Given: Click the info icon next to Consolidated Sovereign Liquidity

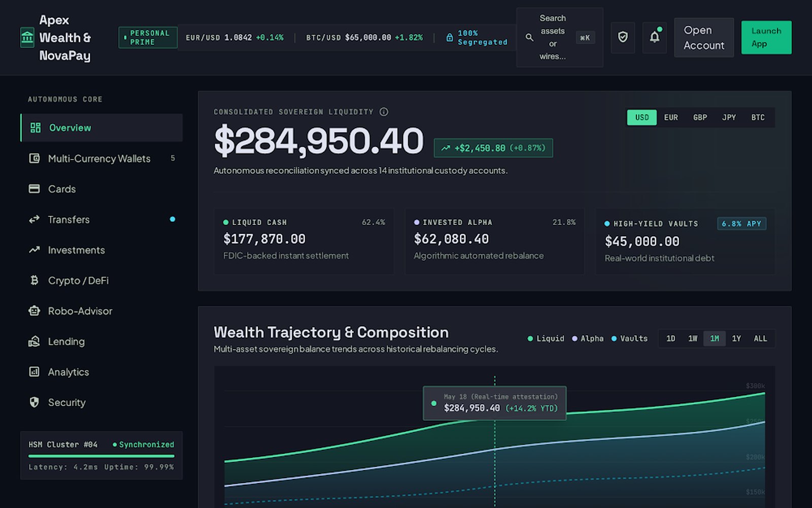Looking at the screenshot, I should [384, 112].
